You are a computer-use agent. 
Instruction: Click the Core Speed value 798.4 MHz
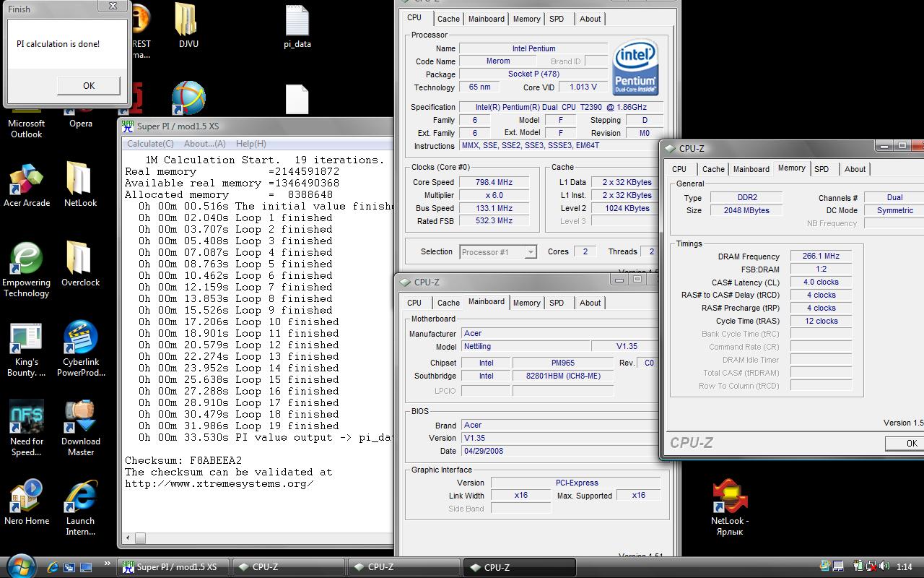pos(494,183)
